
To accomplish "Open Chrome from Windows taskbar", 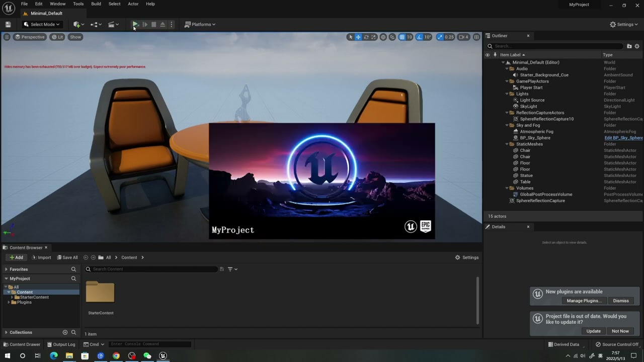I will 116,355.
